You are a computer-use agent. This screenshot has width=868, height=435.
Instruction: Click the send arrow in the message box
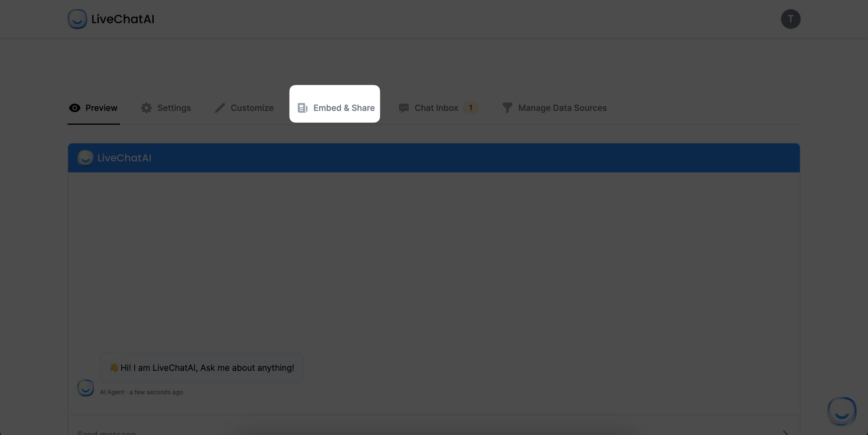click(785, 432)
